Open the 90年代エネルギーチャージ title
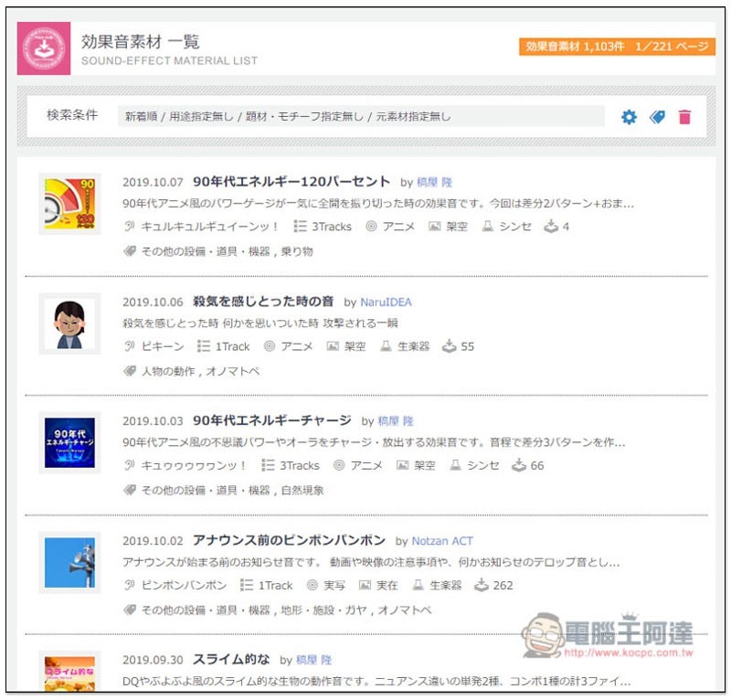This screenshot has height=700, width=731. pyautogui.click(x=271, y=420)
